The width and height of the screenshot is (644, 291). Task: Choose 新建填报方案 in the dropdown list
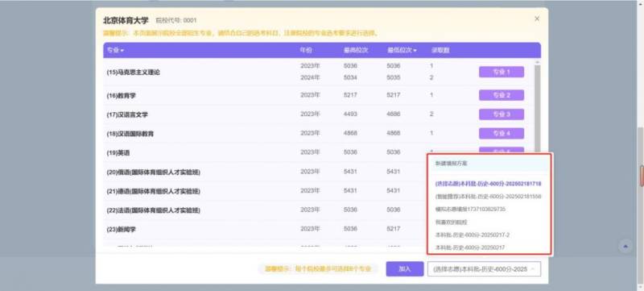(x=489, y=164)
